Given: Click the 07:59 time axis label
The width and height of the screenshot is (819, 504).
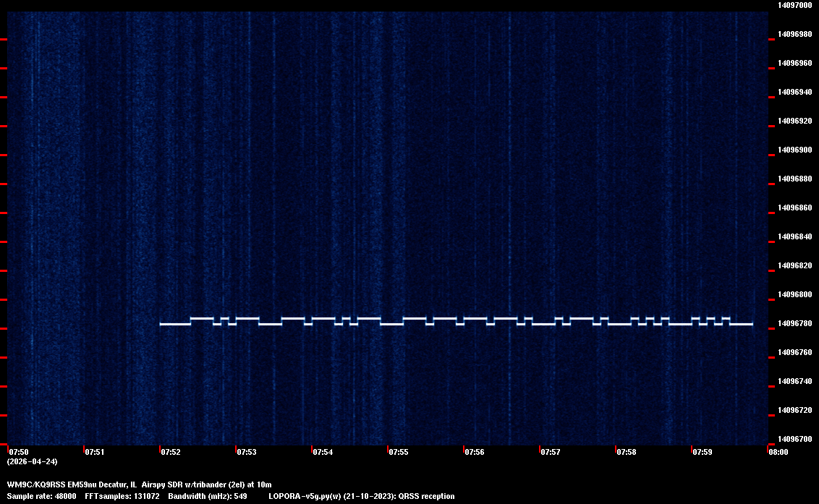Looking at the screenshot, I should tap(703, 452).
